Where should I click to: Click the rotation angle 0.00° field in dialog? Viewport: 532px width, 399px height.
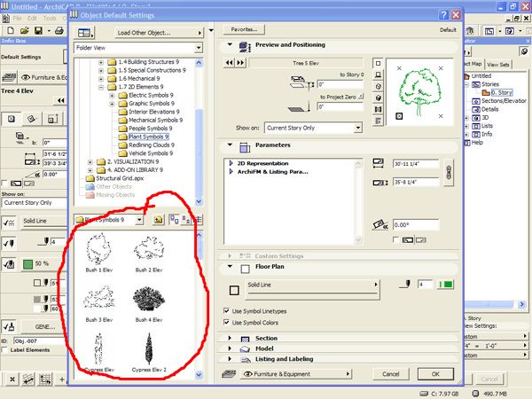416,224
